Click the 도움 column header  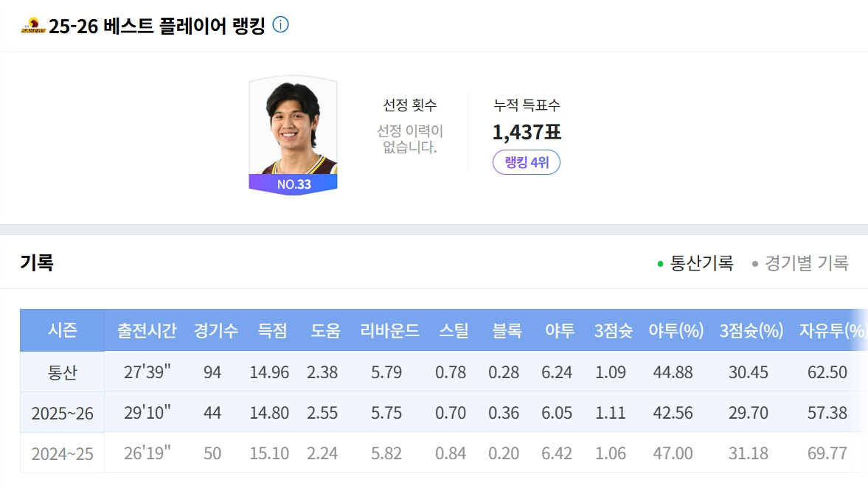325,330
